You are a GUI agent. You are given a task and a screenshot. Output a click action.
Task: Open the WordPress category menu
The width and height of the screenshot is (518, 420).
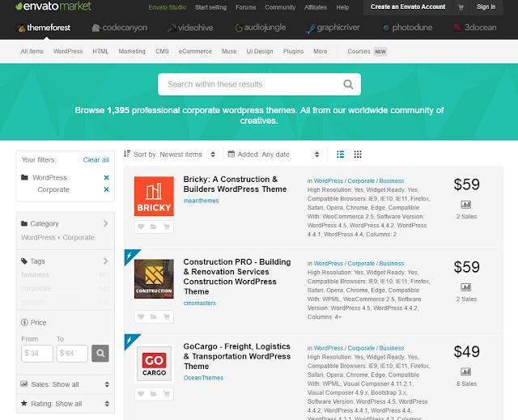pos(68,52)
